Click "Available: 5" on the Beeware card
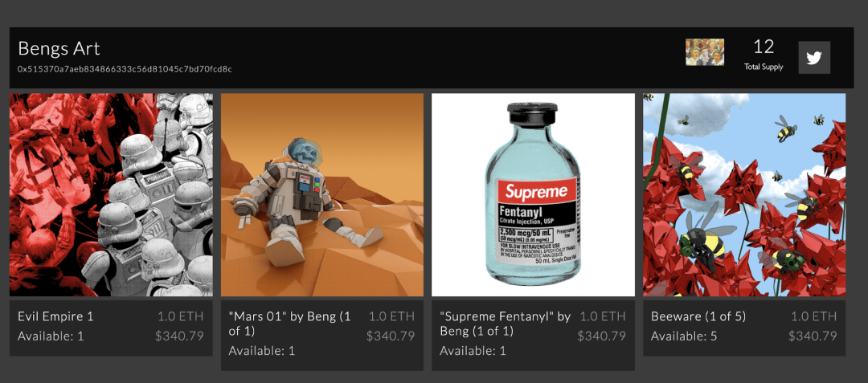 (684, 336)
